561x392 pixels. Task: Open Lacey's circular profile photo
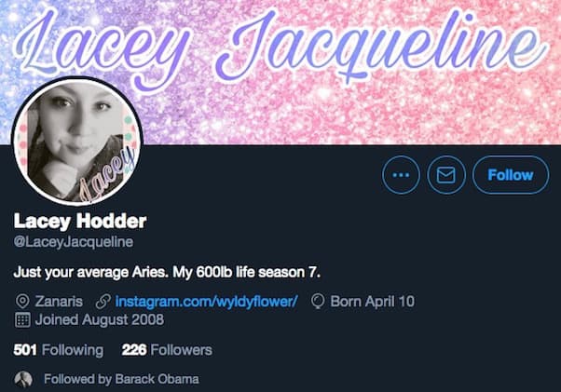(x=77, y=141)
